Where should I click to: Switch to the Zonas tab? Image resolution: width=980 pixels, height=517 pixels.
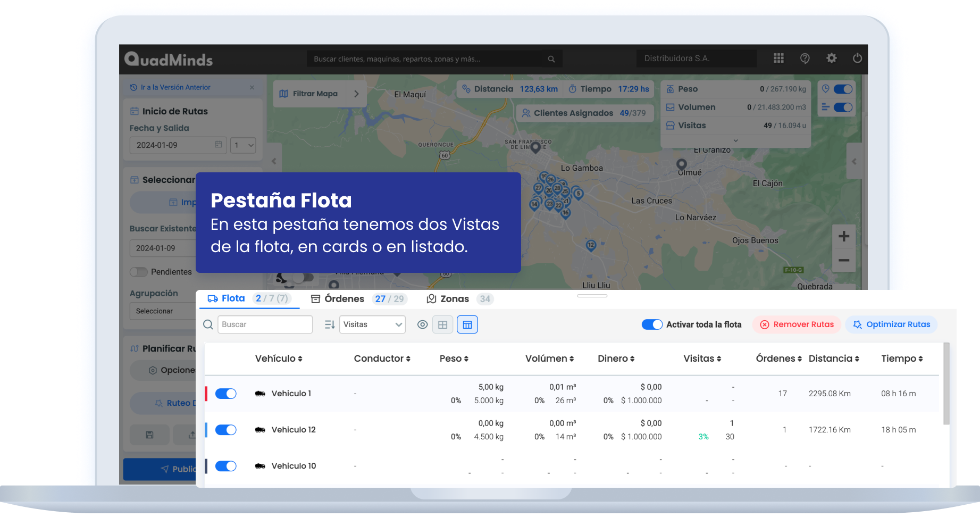pyautogui.click(x=455, y=298)
